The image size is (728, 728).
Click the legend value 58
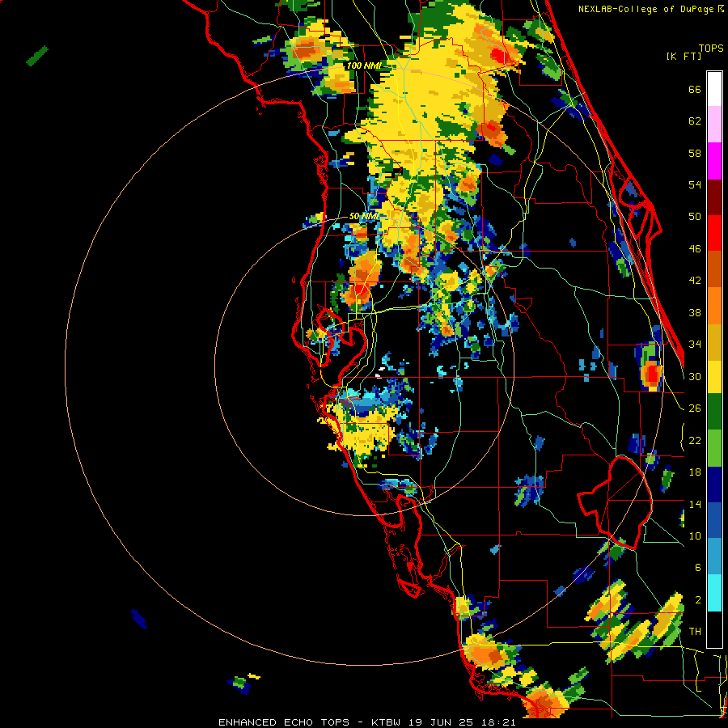tap(695, 153)
